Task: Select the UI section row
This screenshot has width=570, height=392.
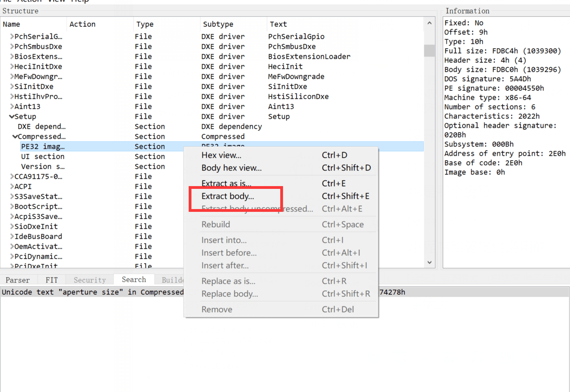Action: point(42,156)
